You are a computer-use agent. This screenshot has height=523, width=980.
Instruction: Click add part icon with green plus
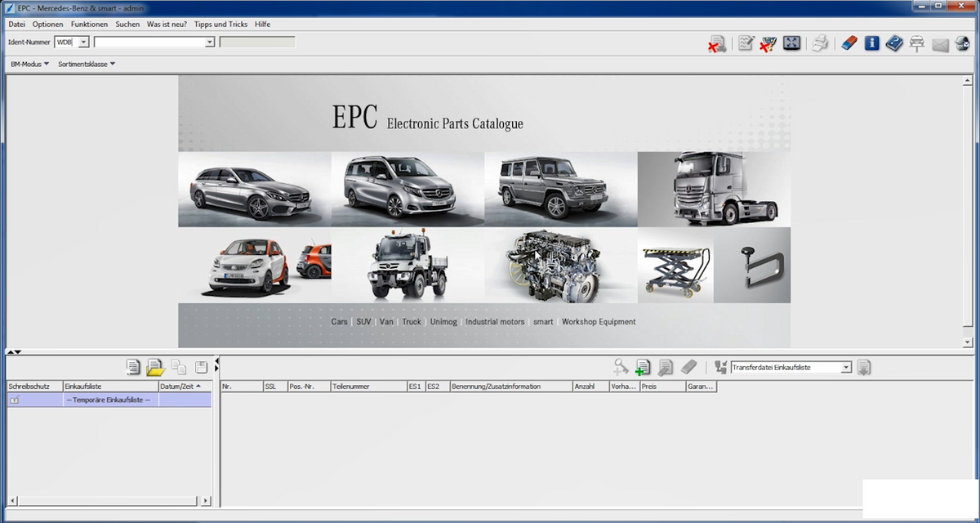point(644,368)
